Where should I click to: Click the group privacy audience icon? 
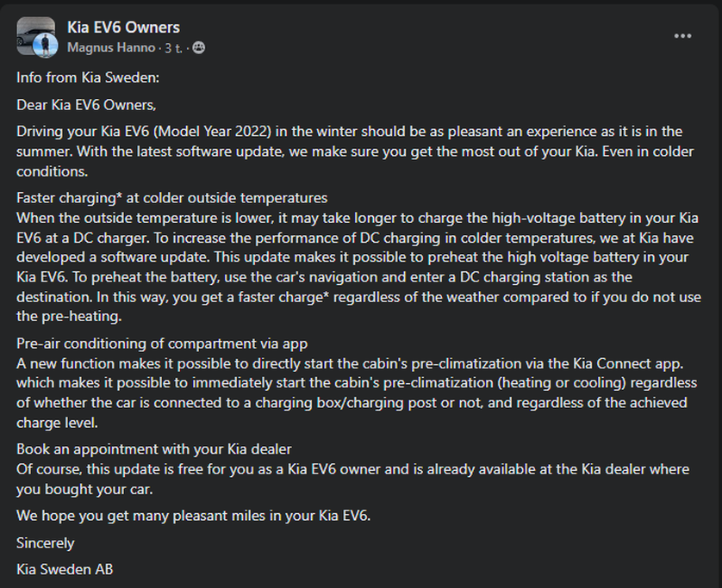(x=198, y=47)
